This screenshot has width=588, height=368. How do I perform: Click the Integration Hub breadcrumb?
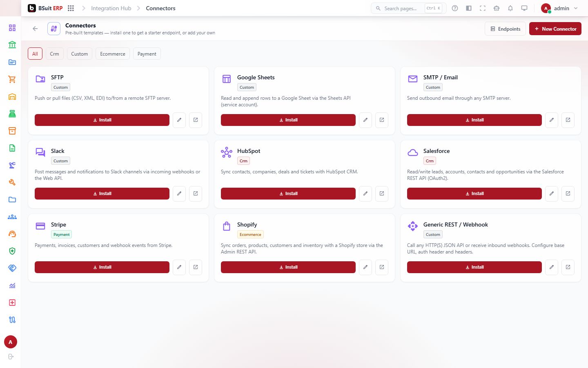click(111, 8)
